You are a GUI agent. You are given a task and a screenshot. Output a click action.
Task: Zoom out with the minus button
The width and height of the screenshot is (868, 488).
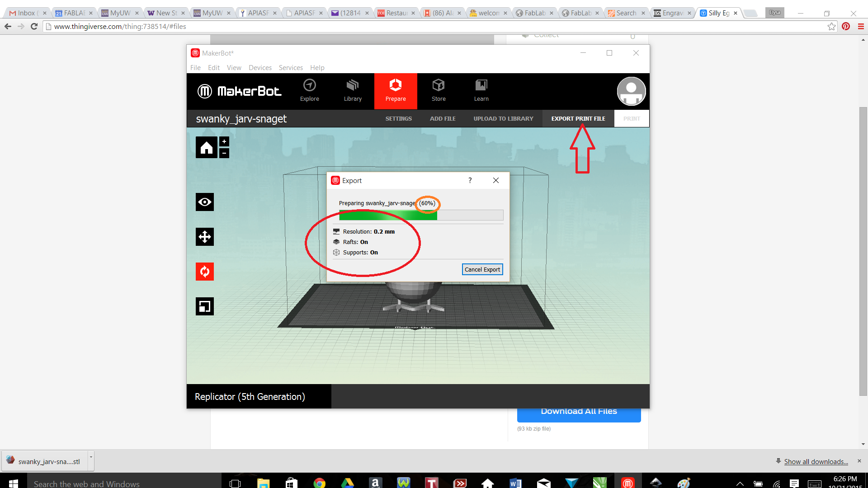tap(224, 153)
